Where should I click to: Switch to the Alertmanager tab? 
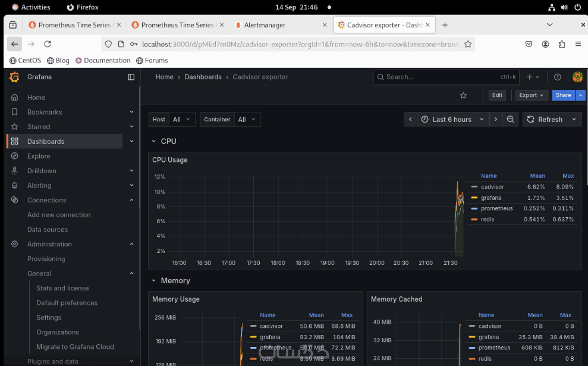tap(281, 25)
